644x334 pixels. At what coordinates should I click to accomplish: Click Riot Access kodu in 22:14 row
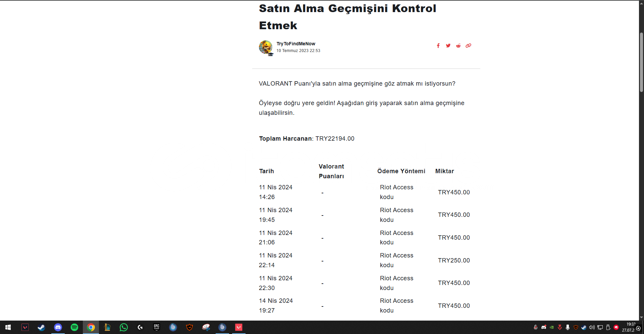396,260
